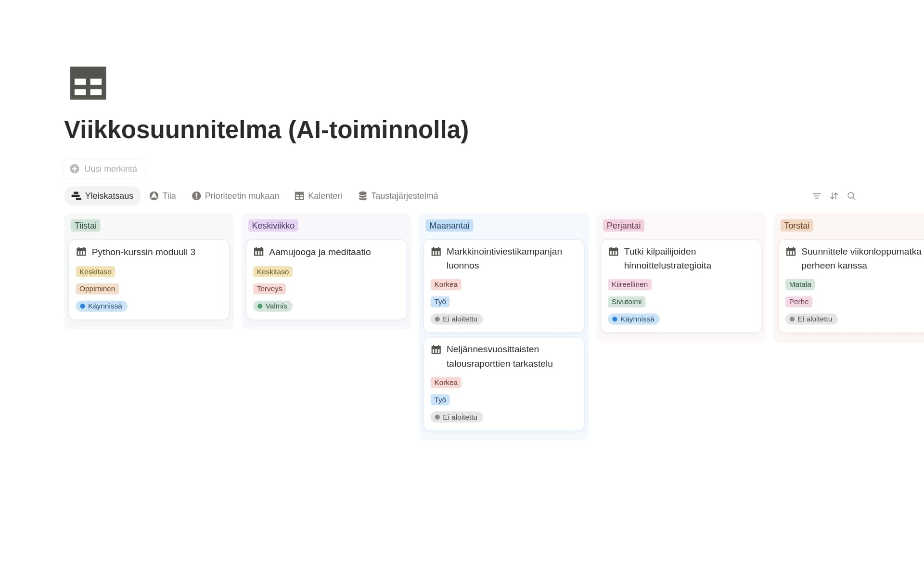This screenshot has width=924, height=577.
Task: Open the Prioriteetin mukaan view
Action: click(x=235, y=196)
